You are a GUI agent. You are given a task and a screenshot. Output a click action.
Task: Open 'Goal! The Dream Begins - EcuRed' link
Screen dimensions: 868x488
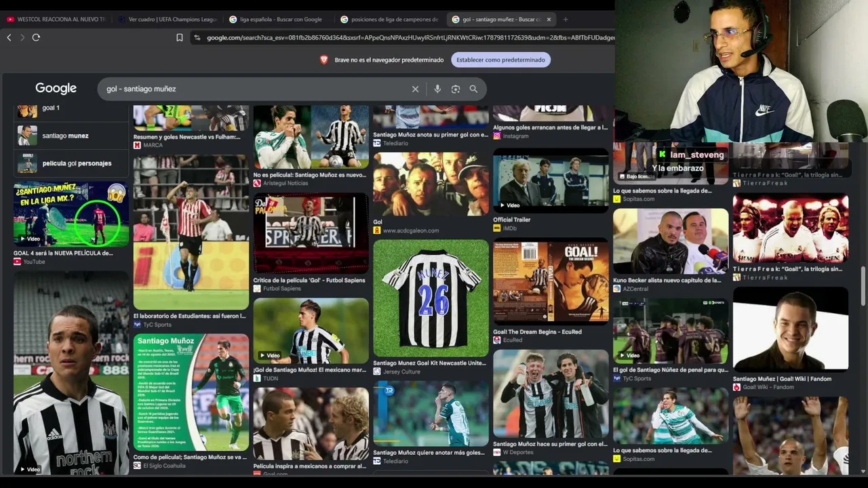pyautogui.click(x=538, y=332)
